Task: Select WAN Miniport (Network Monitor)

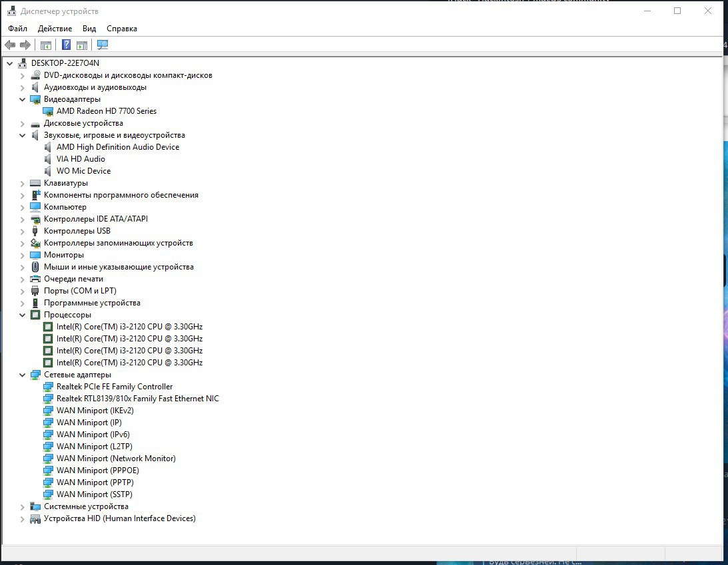Action: point(116,459)
